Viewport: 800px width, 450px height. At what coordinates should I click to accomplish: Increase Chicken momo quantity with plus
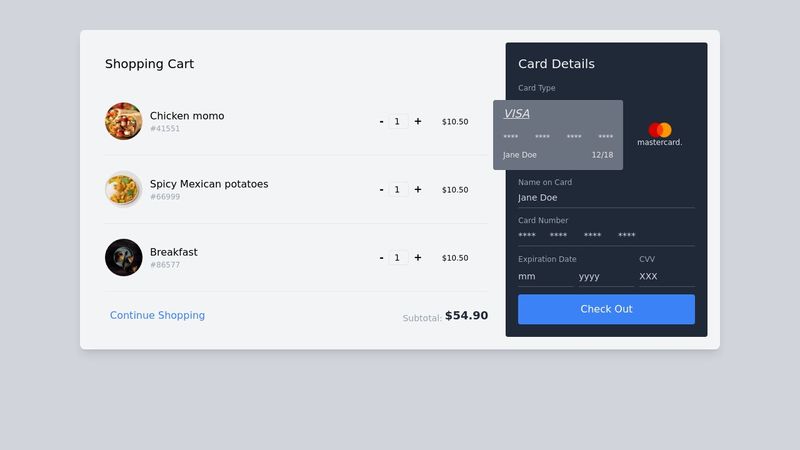tap(418, 122)
